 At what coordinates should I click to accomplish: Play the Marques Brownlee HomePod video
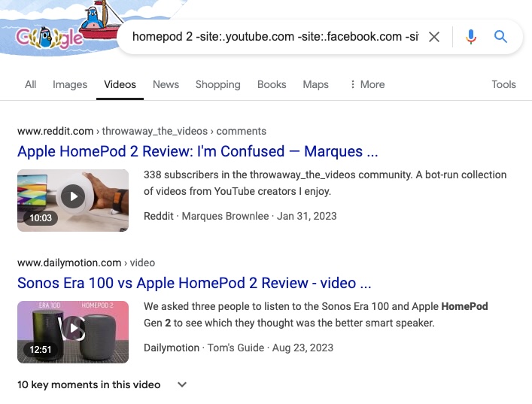[73, 197]
